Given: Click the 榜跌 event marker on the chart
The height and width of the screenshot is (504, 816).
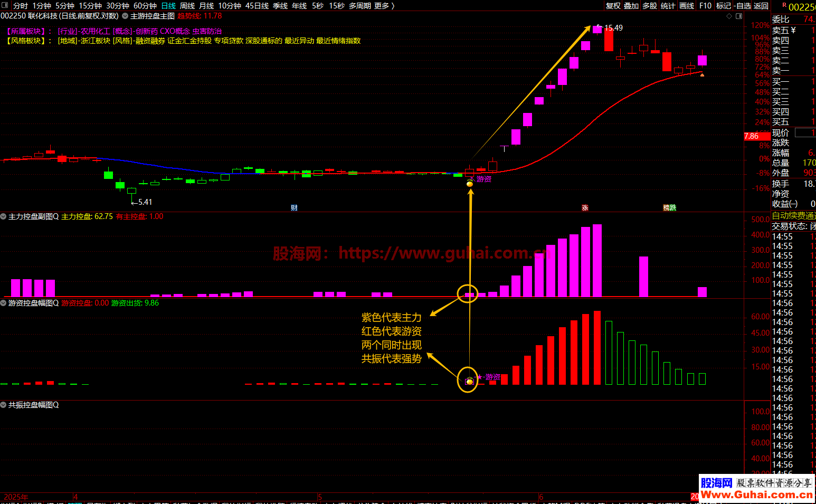Looking at the screenshot, I should point(670,208).
